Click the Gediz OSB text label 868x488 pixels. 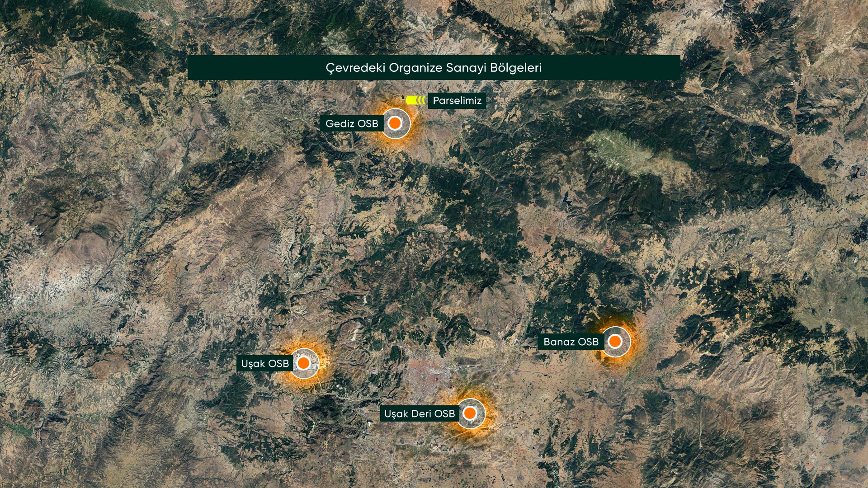(x=351, y=123)
